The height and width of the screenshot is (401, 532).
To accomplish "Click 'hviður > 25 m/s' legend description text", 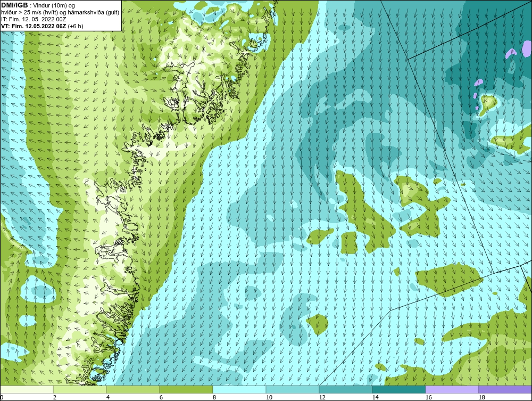I will (x=60, y=13).
